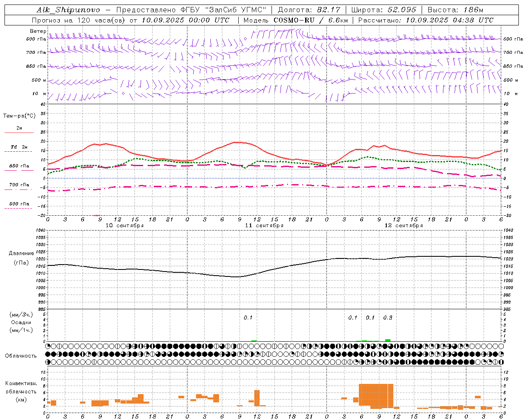
Task: Click the Alk_Shipunovo station title
Action: point(68,10)
